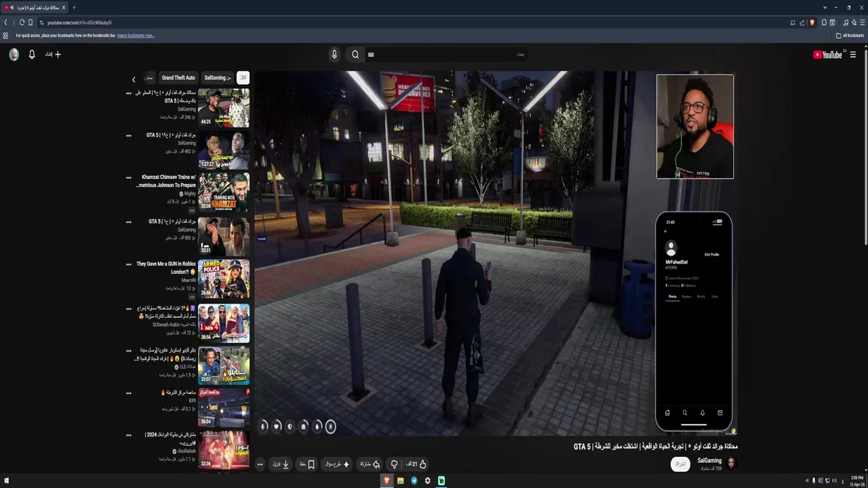Open the YouTube hamburger guide menu

[853, 55]
